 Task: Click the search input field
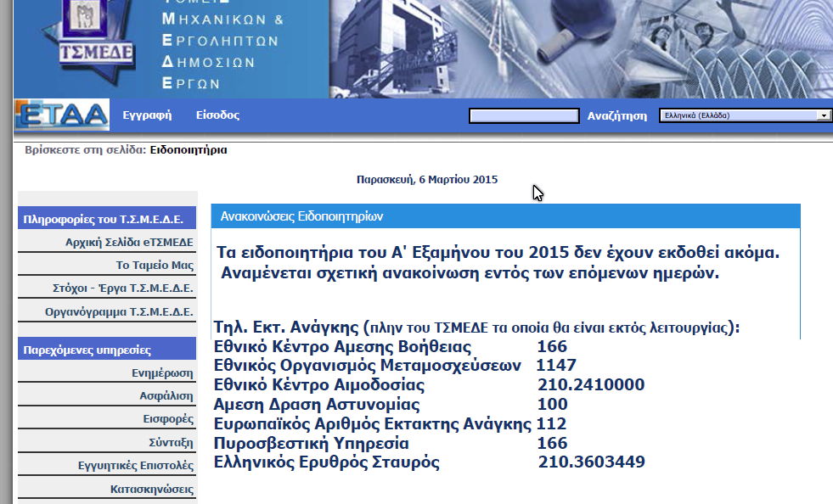tap(524, 116)
